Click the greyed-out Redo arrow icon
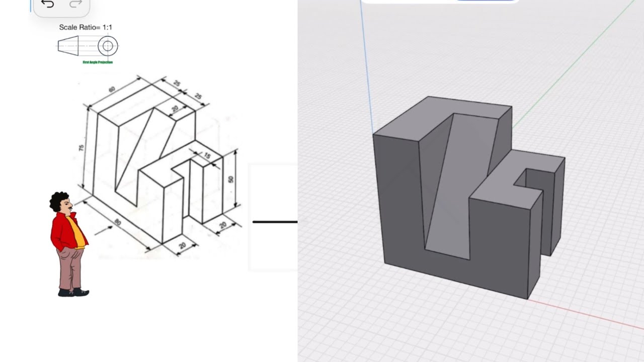Viewport: 644px width, 362px height. pyautogui.click(x=75, y=4)
